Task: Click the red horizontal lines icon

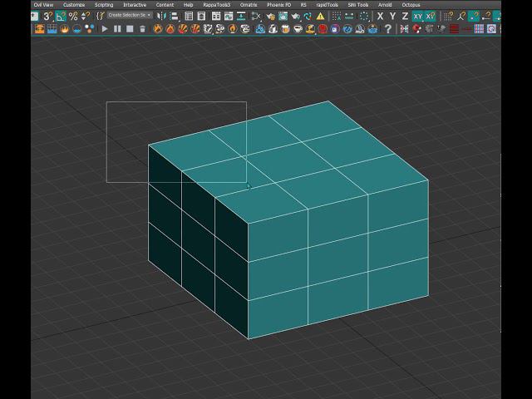Action: tap(454, 29)
